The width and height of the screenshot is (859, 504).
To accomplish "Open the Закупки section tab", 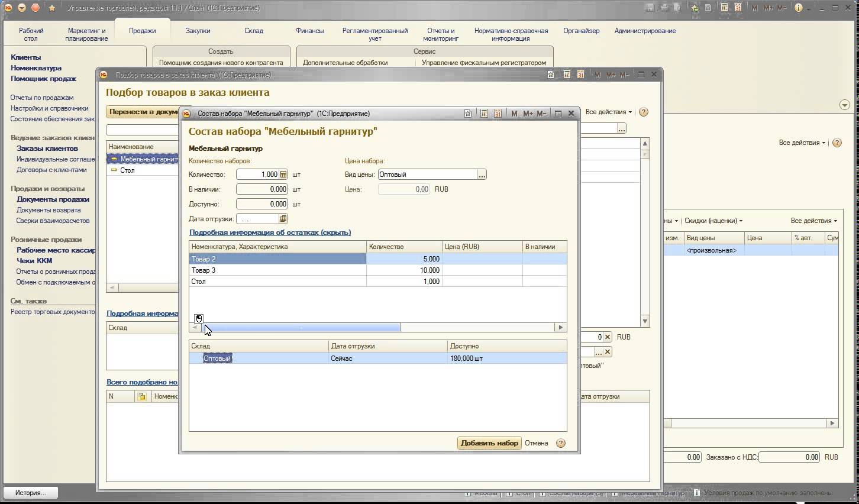I will click(x=198, y=31).
